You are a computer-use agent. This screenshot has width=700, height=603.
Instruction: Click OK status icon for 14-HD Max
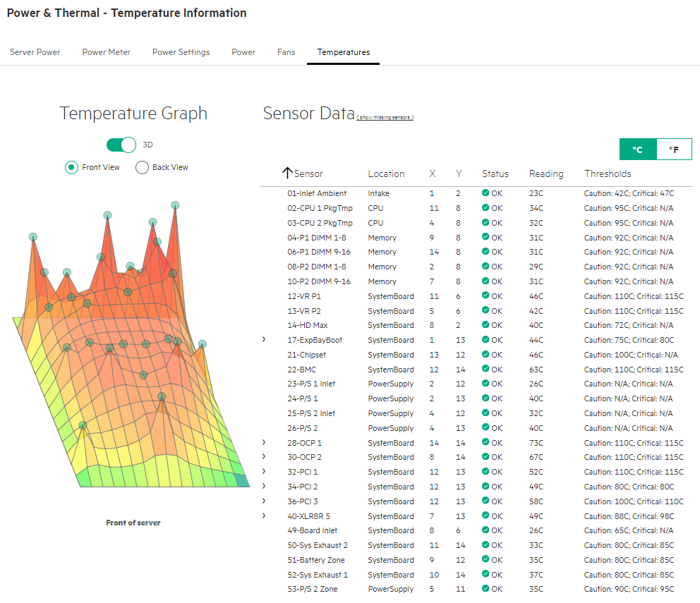(485, 324)
